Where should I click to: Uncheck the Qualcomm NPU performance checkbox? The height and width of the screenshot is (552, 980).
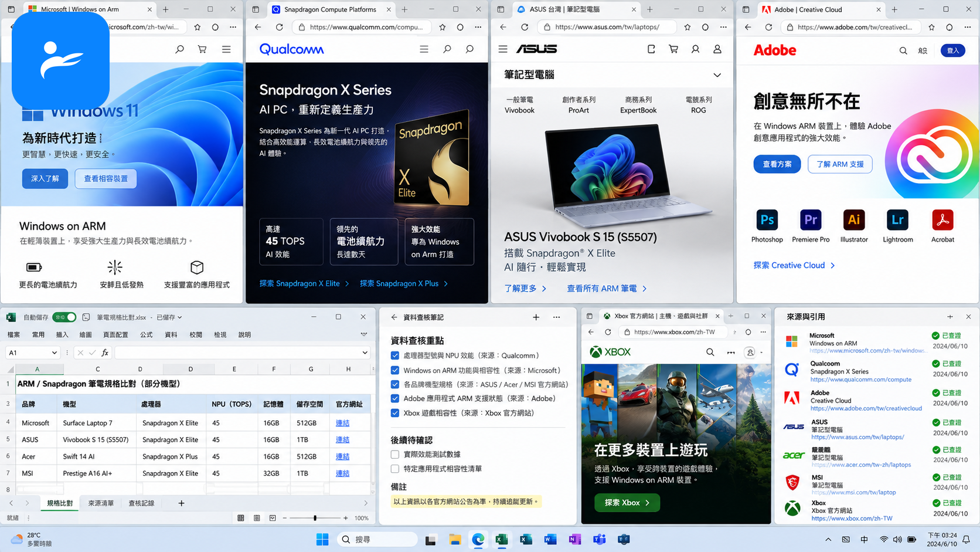(x=395, y=355)
